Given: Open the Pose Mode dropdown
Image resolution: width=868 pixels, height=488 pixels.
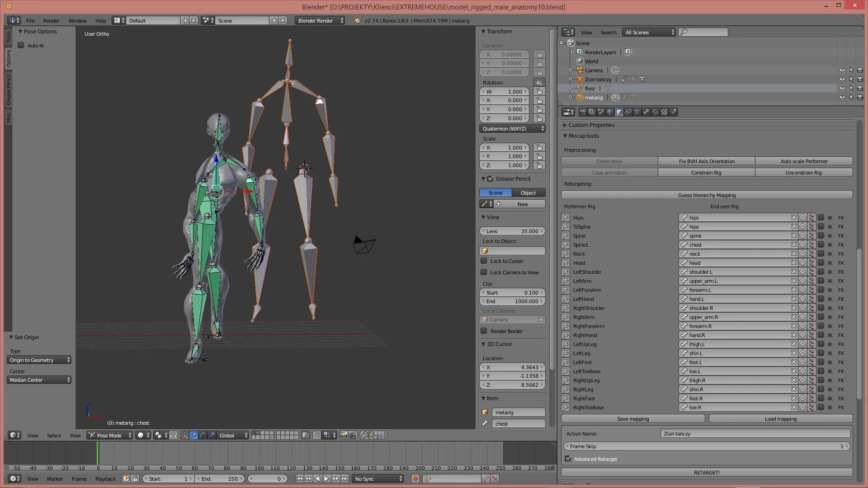Looking at the screenshot, I should [110, 435].
